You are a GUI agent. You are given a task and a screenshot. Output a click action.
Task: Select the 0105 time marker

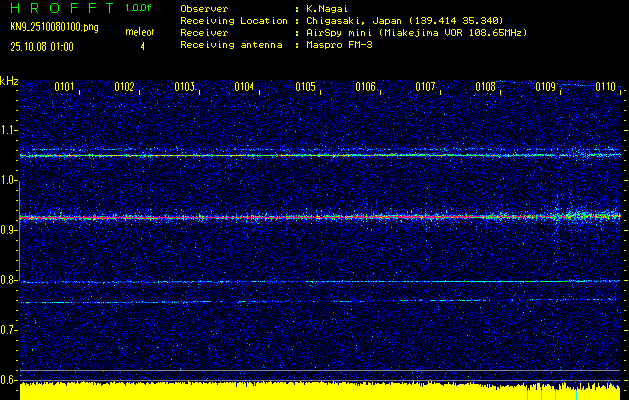[305, 87]
